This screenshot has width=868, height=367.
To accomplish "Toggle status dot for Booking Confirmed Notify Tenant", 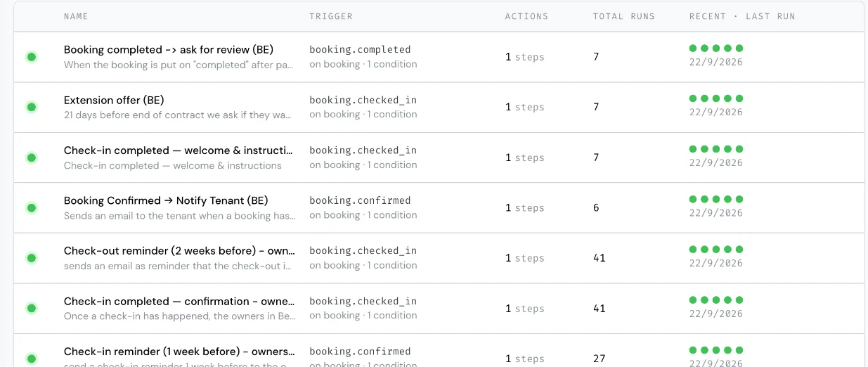I will 32,208.
